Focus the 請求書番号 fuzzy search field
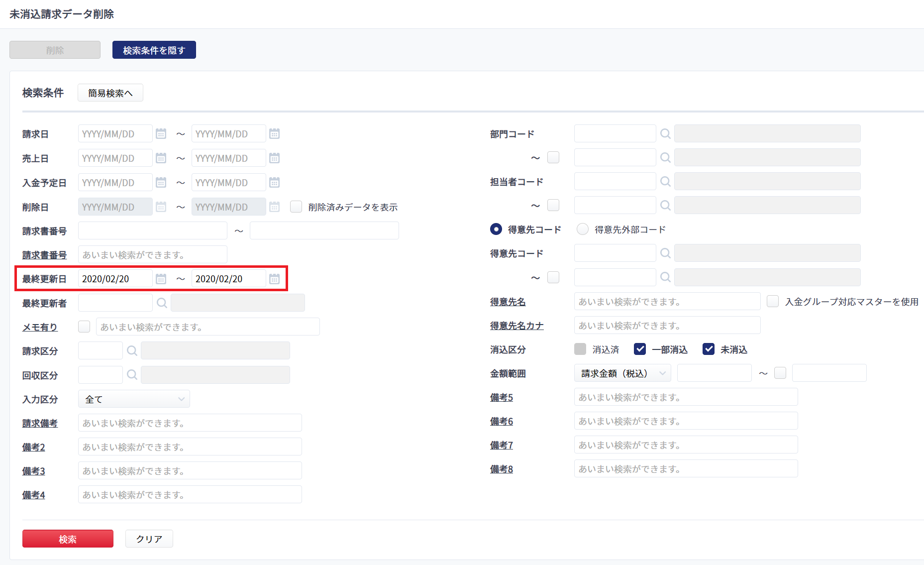This screenshot has height=565, width=924. pos(153,254)
